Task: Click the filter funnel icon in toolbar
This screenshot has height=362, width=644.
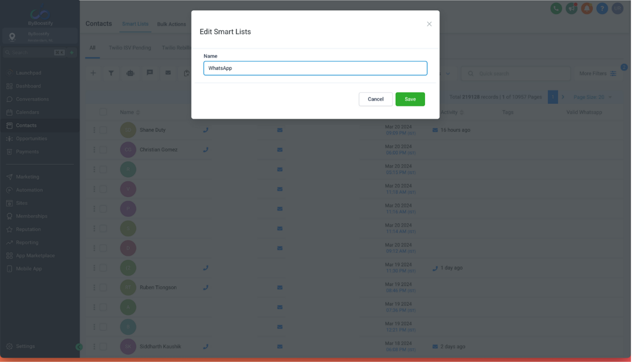Action: coord(111,73)
